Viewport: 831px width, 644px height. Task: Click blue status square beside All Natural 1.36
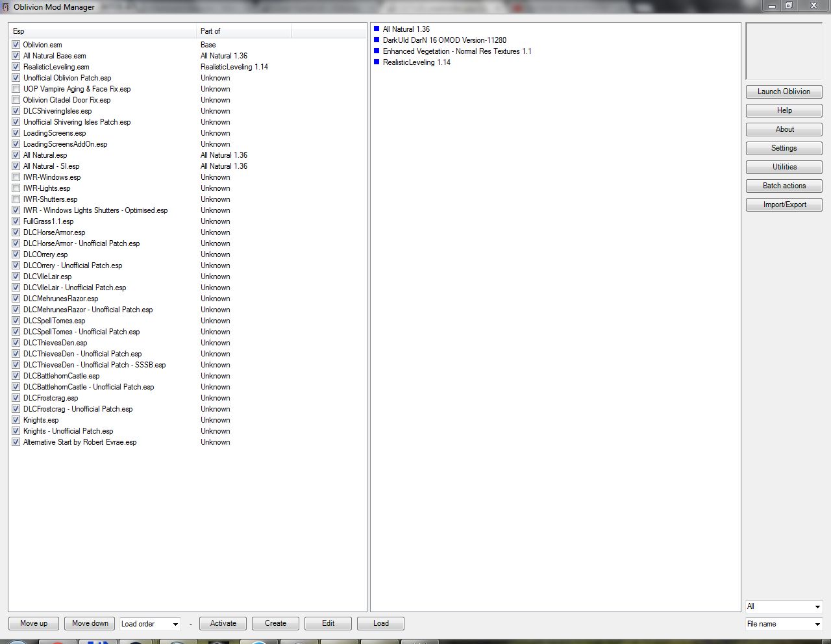(x=377, y=29)
